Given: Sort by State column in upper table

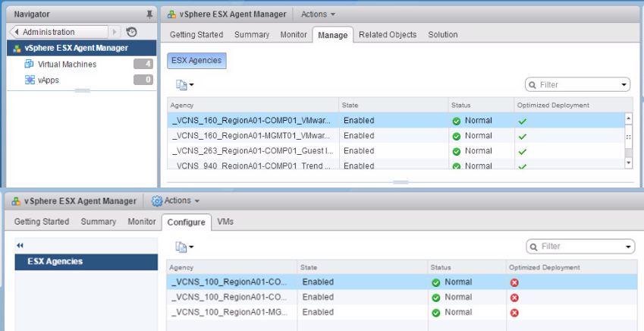Looking at the screenshot, I should [x=394, y=106].
